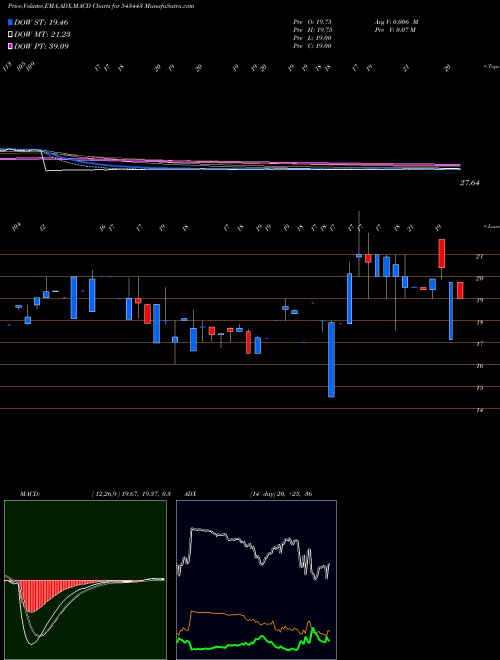
Task: Click the red candle topping out above 21
Action: coord(442,253)
